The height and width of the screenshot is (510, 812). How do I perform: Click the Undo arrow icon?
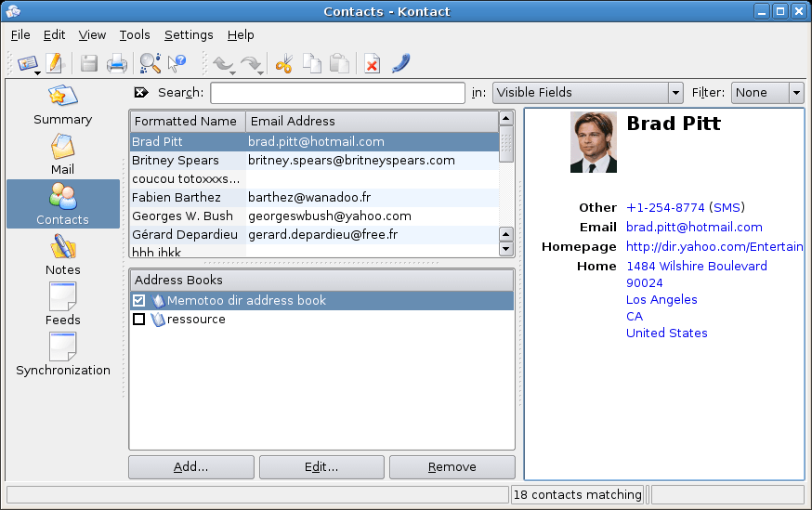coord(222,64)
